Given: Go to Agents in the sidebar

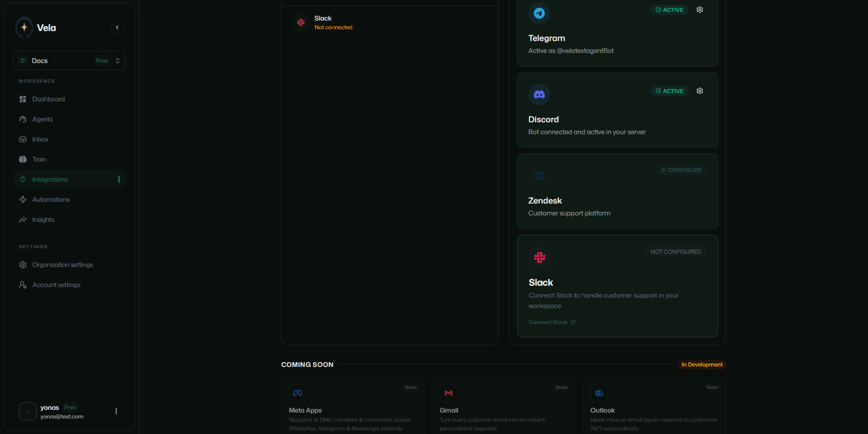Looking at the screenshot, I should pos(69,119).
